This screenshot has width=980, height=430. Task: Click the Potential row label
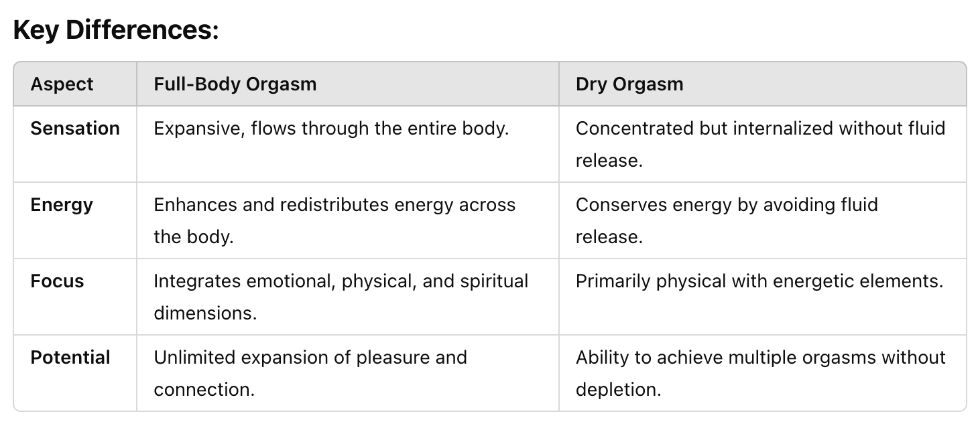[x=70, y=357]
